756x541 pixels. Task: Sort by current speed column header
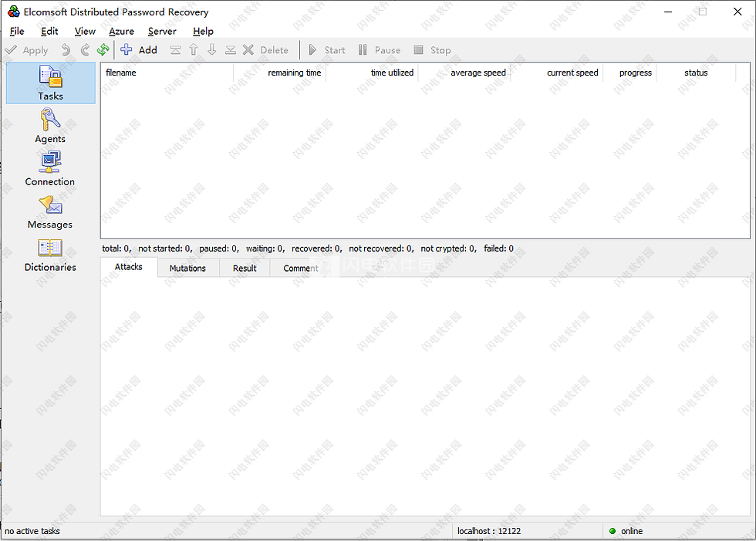coord(557,73)
